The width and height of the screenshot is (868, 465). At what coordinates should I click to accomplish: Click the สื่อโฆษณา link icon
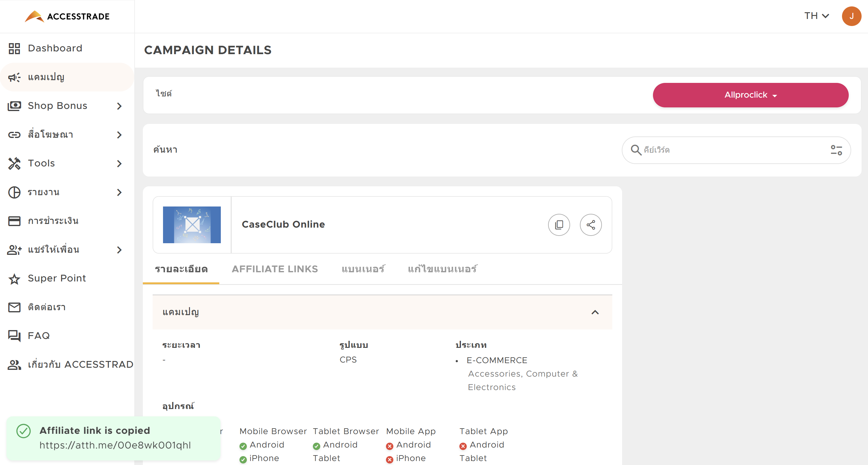pos(14,135)
